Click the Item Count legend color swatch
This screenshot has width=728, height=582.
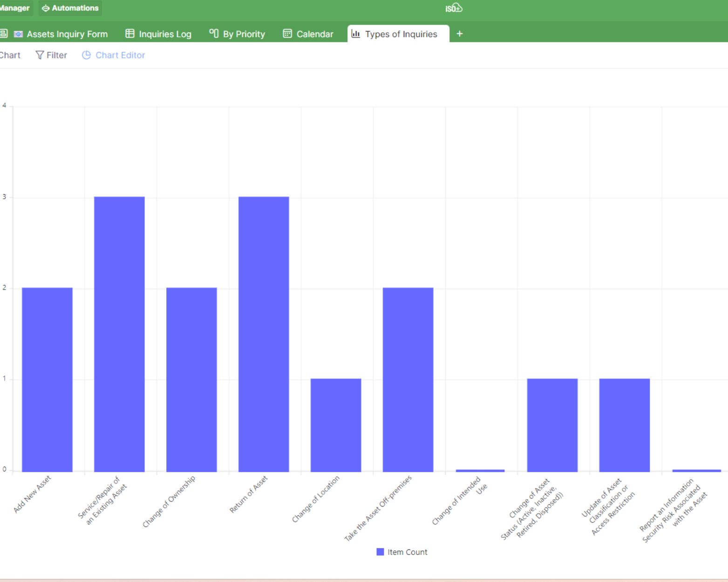(x=380, y=552)
